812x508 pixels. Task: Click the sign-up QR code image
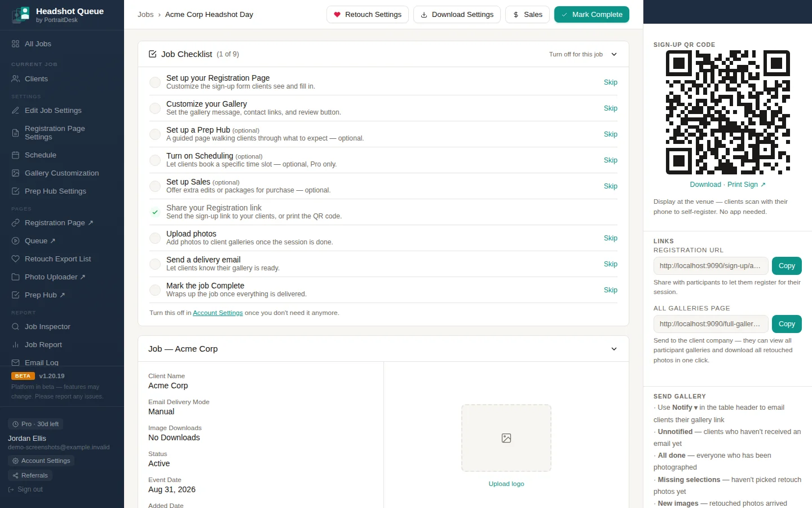tap(728, 112)
